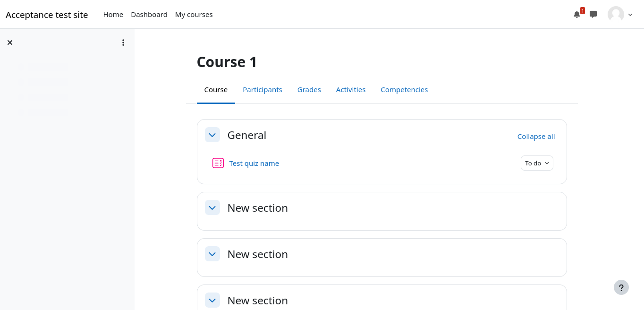
Task: Open the Competencies tab
Action: pyautogui.click(x=404, y=90)
